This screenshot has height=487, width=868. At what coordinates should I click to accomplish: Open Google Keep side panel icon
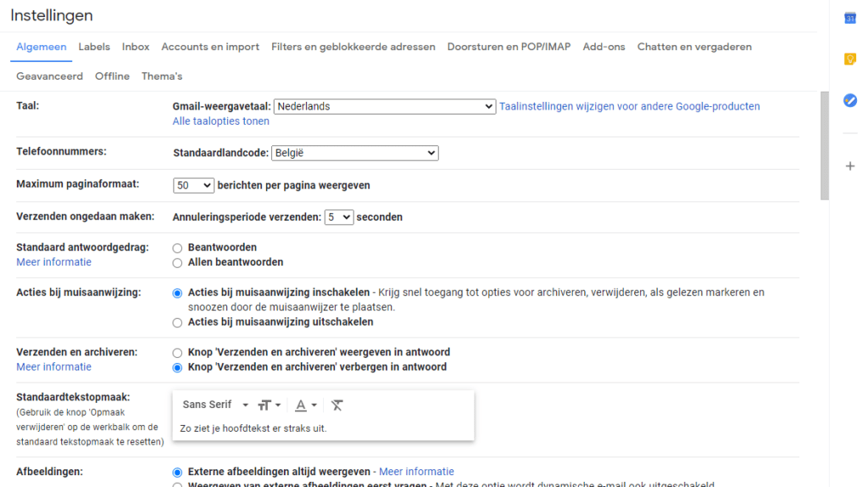coord(849,59)
